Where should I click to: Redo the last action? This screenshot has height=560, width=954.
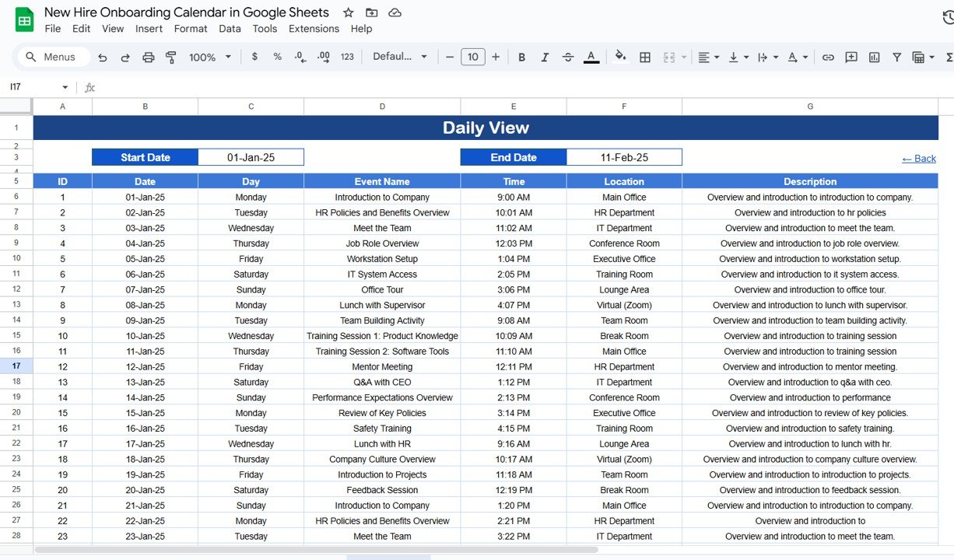point(125,58)
